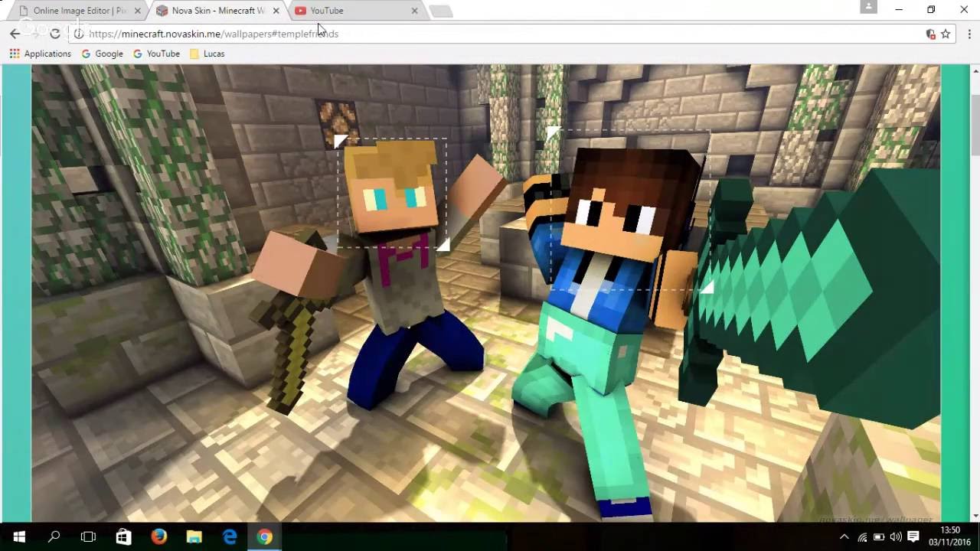
Task: Open the Applications bookmark shortcut
Action: pyautogui.click(x=41, y=54)
